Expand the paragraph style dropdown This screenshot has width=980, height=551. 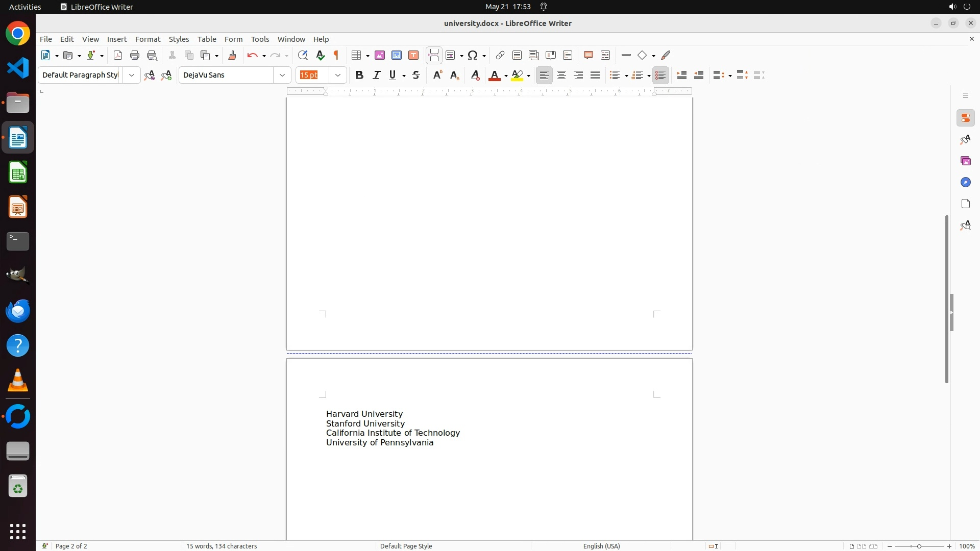pyautogui.click(x=132, y=76)
